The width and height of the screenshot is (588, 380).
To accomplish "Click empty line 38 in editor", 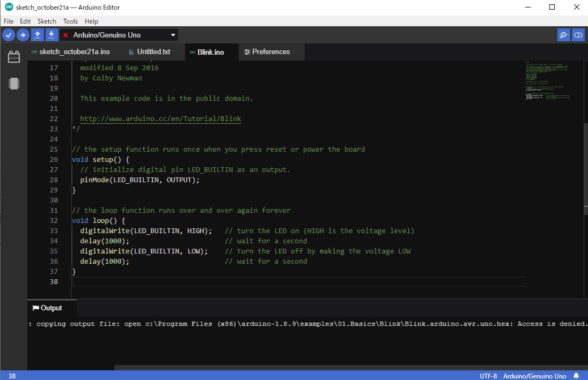I will pos(298,281).
